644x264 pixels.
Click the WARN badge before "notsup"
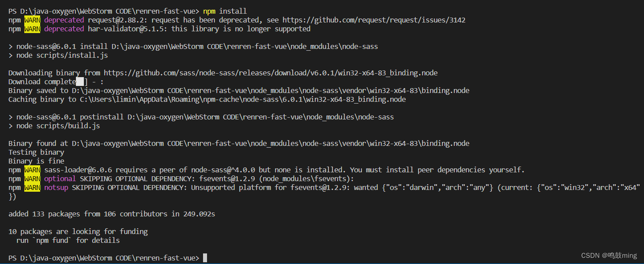click(x=32, y=187)
